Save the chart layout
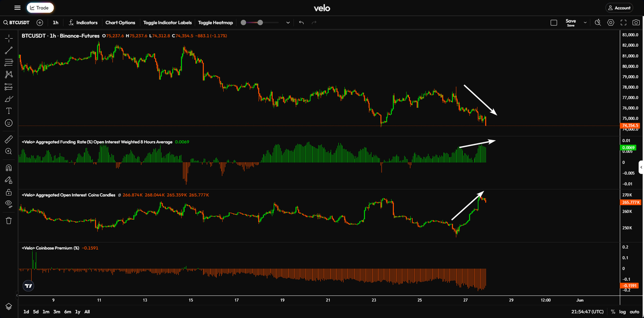Screen dimensions: 644x318 (570, 23)
